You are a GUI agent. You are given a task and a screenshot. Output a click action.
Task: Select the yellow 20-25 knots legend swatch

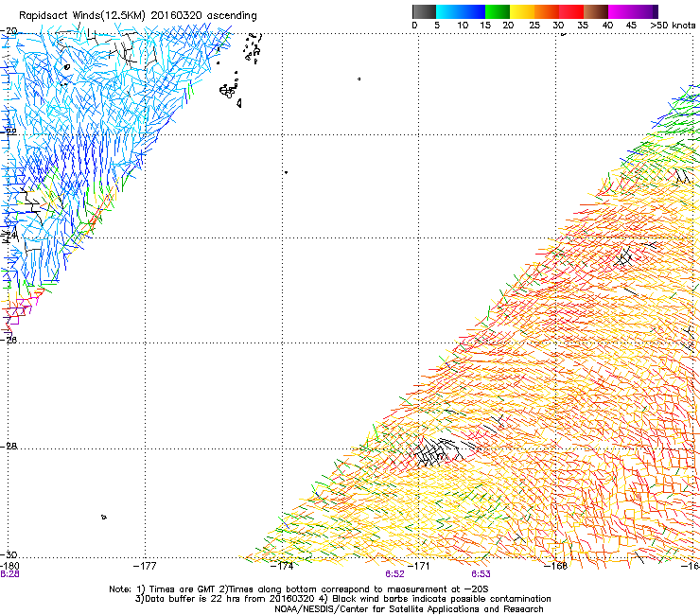(522, 11)
